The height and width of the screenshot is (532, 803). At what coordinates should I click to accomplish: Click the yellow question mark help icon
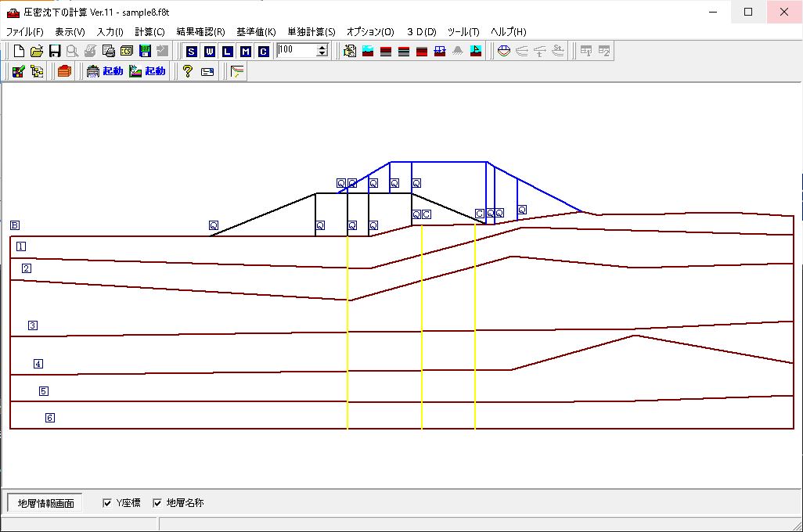[x=187, y=71]
